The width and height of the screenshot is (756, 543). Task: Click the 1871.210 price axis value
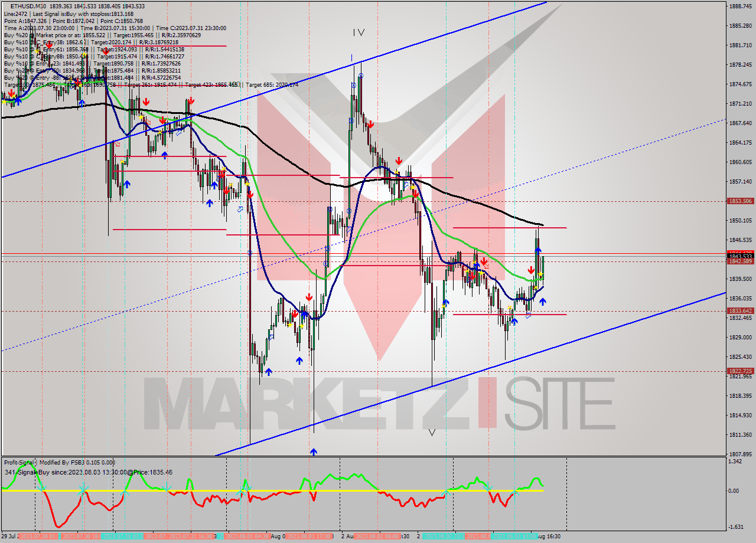[x=740, y=103]
